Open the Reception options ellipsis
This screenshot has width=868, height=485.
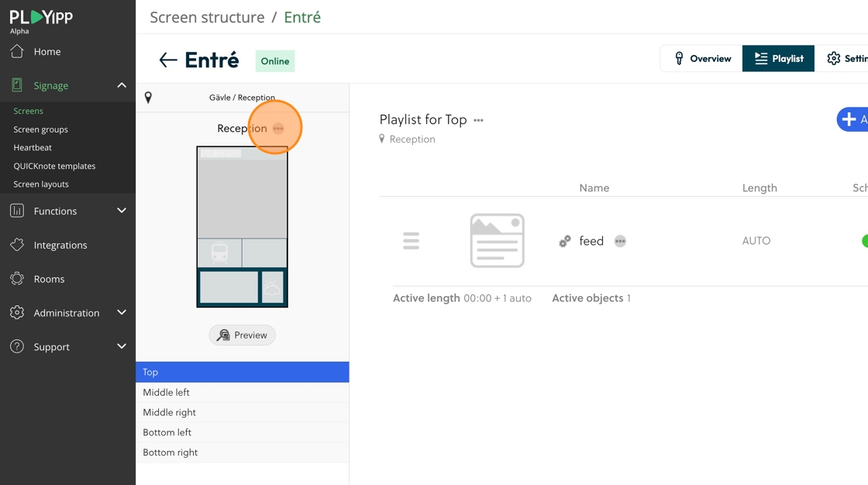pos(278,129)
